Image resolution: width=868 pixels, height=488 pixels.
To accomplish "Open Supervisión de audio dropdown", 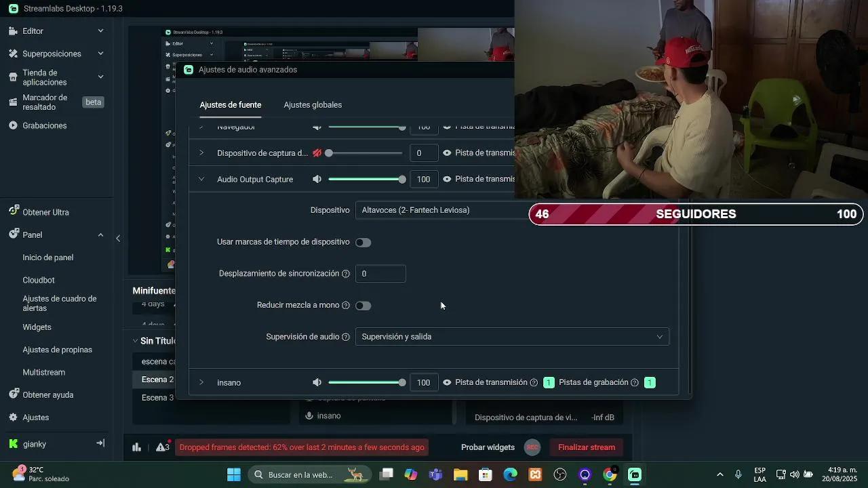I will click(512, 337).
